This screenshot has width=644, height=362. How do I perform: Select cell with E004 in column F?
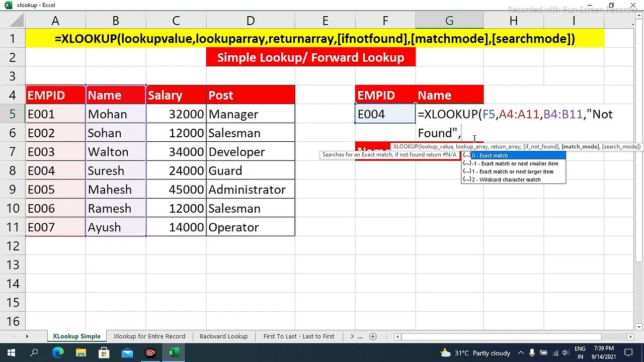(x=385, y=114)
